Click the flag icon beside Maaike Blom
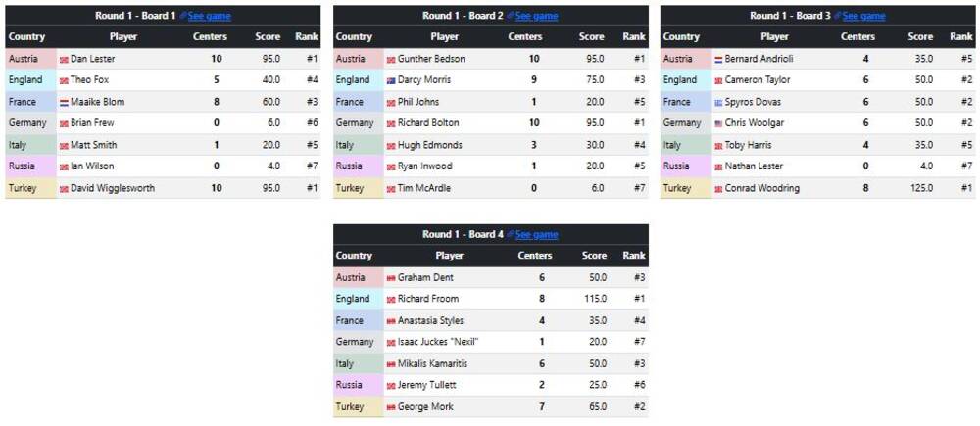The height and width of the screenshot is (426, 980). tap(64, 102)
